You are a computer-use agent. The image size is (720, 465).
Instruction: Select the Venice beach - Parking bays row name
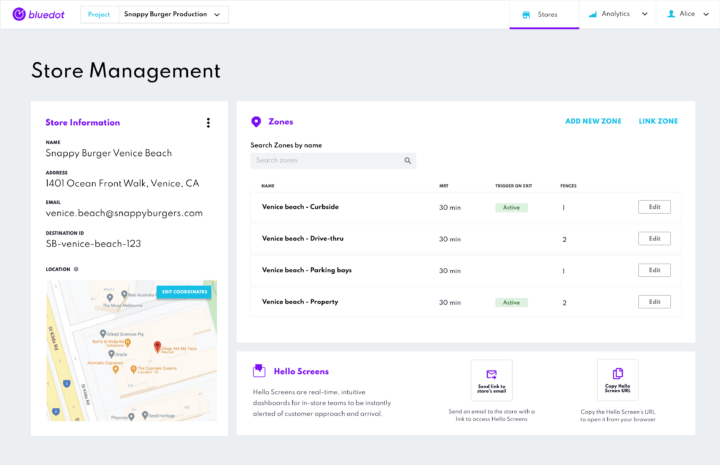pyautogui.click(x=307, y=270)
